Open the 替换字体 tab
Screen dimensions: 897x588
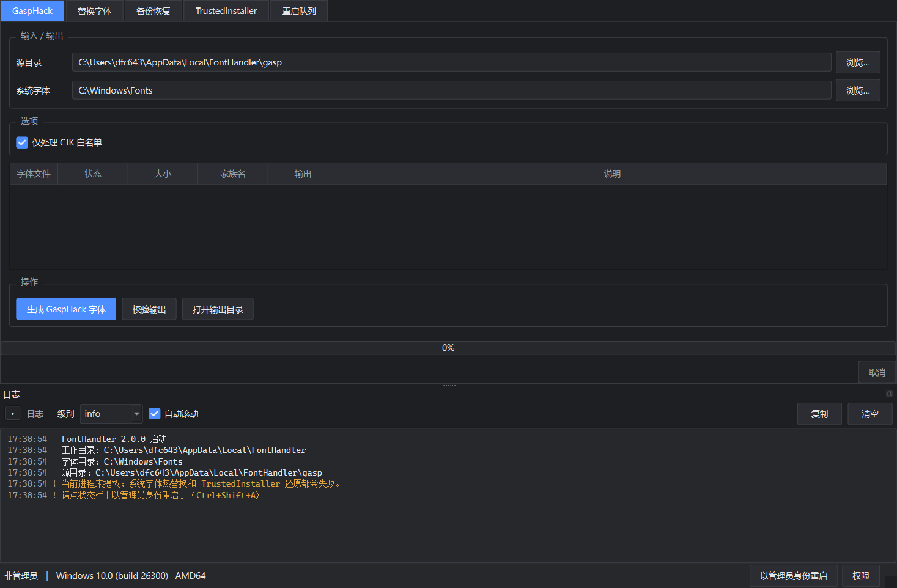click(94, 11)
